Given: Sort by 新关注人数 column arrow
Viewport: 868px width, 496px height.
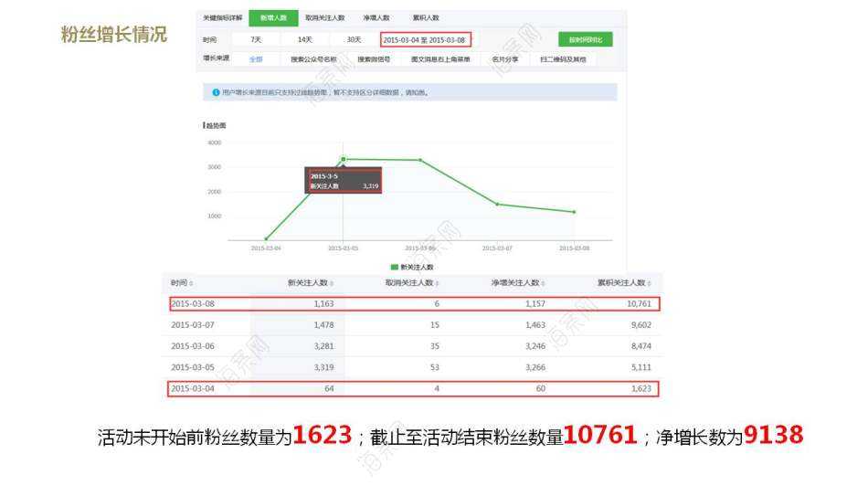Looking at the screenshot, I should tap(333, 283).
